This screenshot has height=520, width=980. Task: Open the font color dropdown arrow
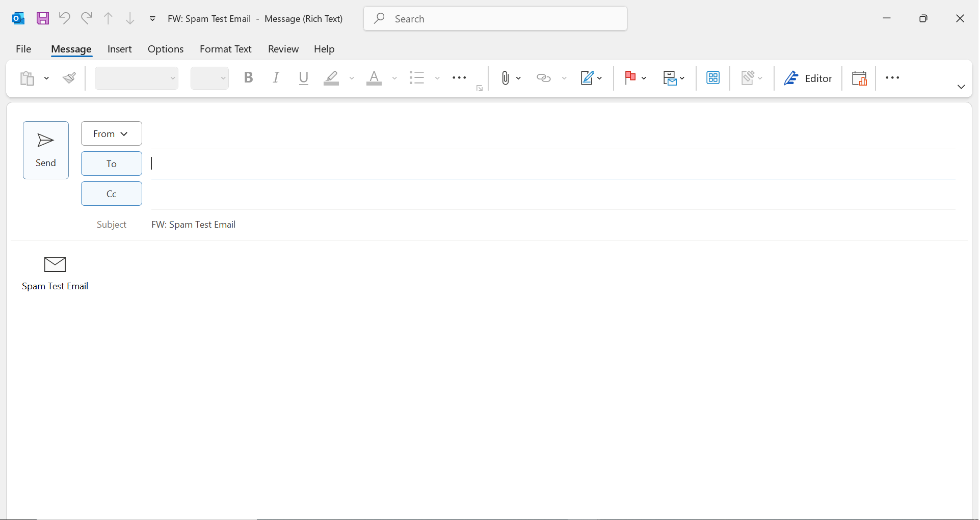pos(394,78)
